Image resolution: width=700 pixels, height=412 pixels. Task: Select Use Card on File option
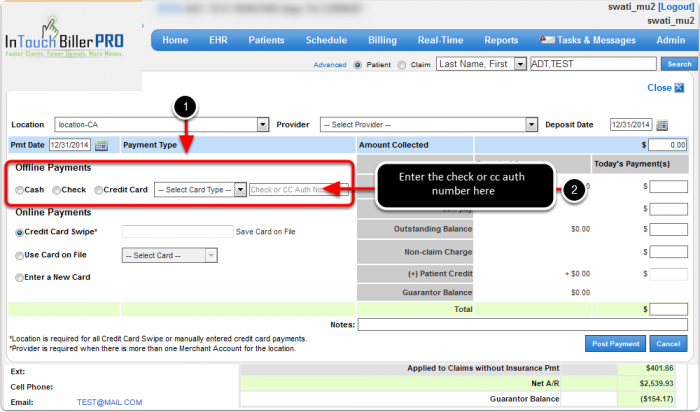[x=21, y=255]
